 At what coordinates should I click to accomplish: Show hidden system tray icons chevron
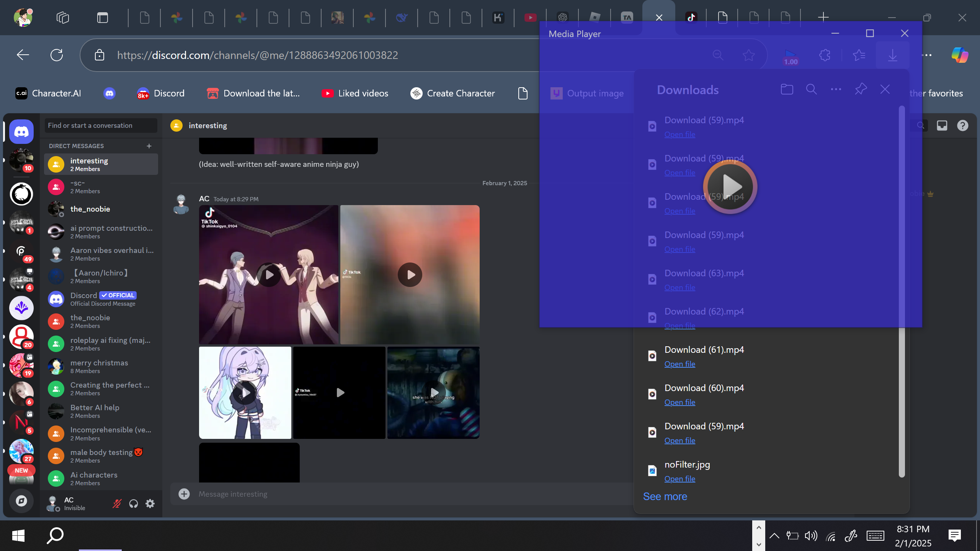click(x=774, y=536)
